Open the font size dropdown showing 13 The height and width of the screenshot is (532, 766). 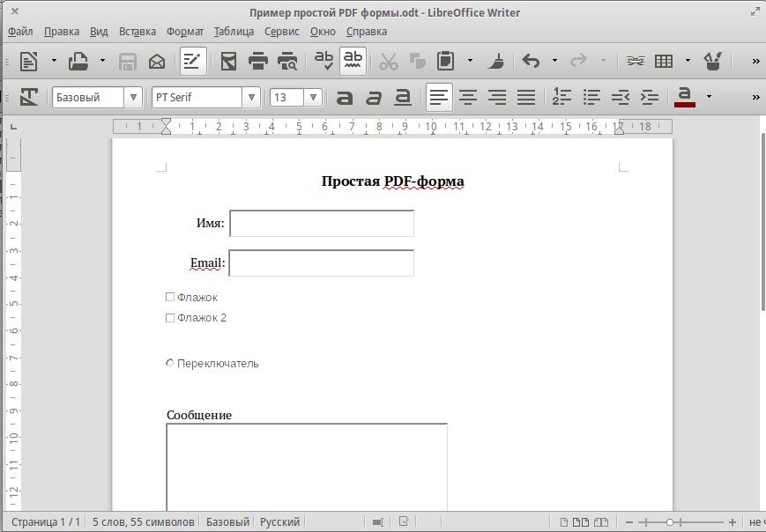[313, 97]
